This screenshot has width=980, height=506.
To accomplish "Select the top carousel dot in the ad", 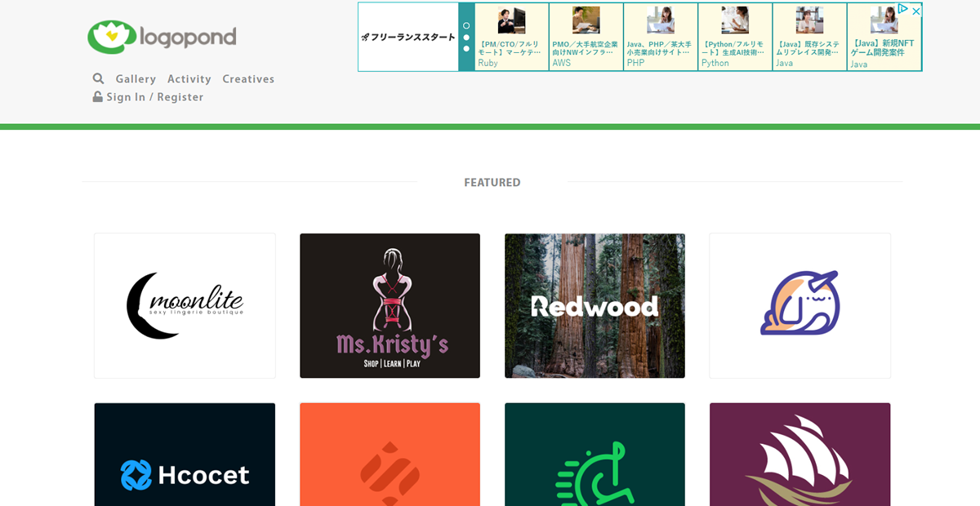I will [x=466, y=25].
